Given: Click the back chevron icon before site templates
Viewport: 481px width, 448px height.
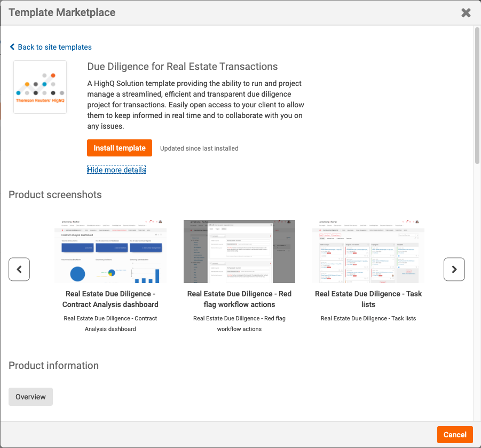Looking at the screenshot, I should [12, 46].
